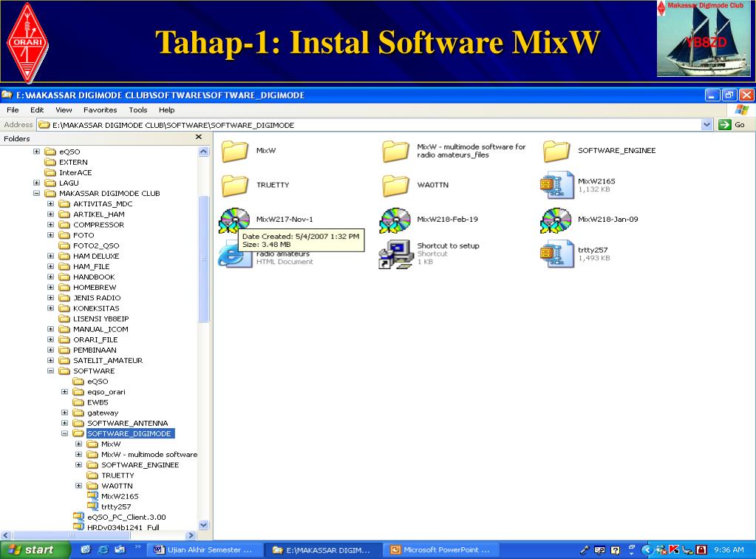The image size is (756, 559).
Task: Open the address bar dropdown arrow
Action: 706,125
